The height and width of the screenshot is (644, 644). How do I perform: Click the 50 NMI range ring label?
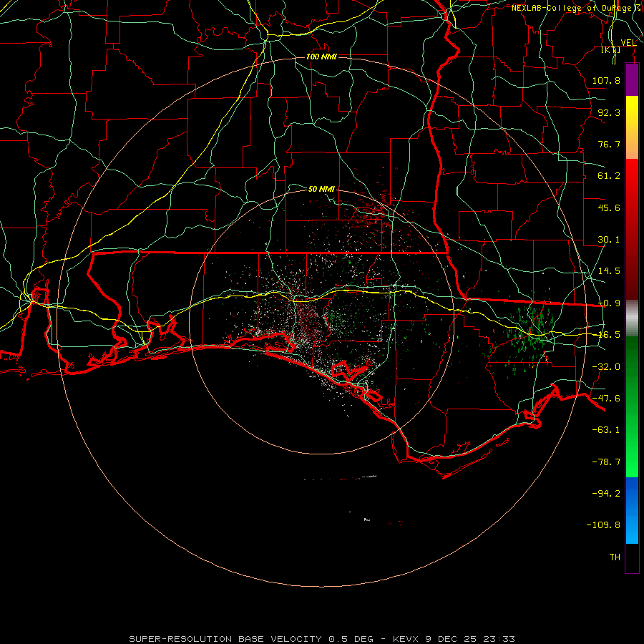(x=321, y=189)
